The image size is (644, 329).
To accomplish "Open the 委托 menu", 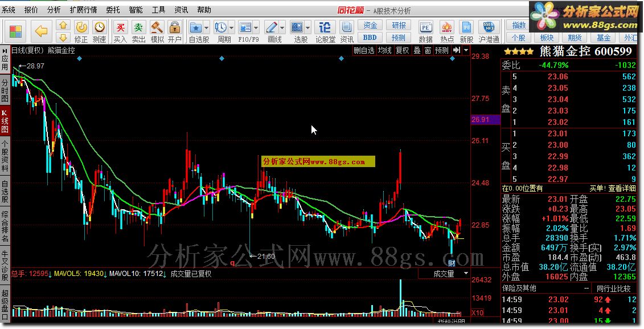I will click(x=113, y=10).
